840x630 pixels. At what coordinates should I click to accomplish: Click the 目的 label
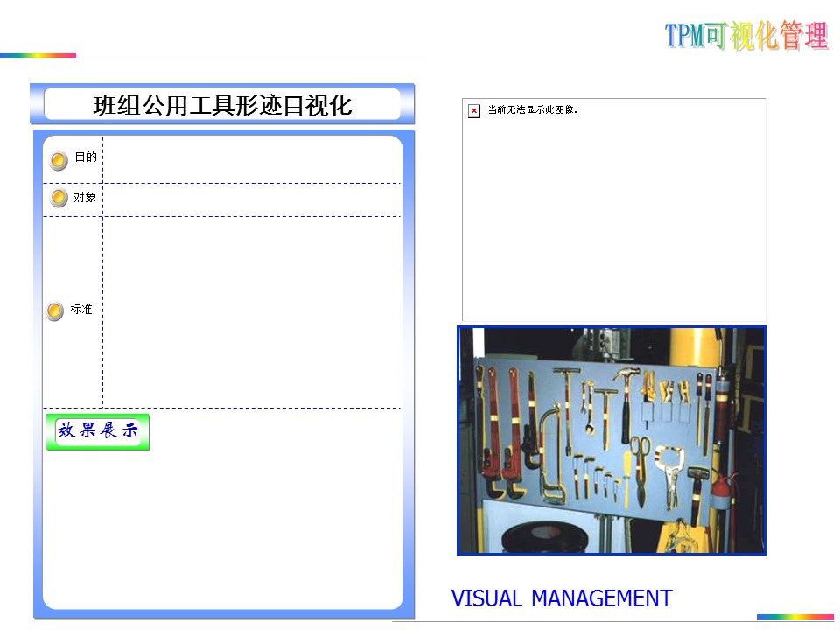point(86,157)
